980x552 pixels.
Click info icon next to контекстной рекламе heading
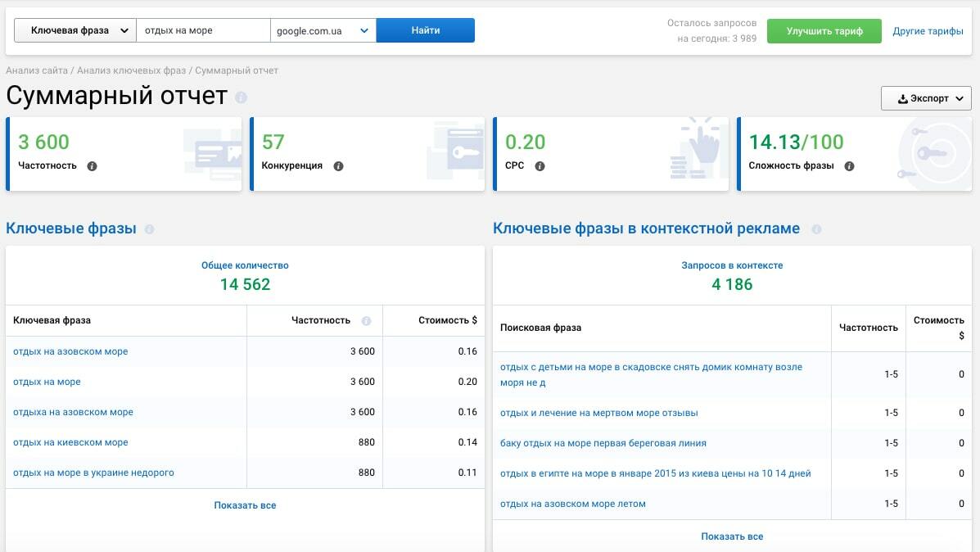pyautogui.click(x=815, y=230)
